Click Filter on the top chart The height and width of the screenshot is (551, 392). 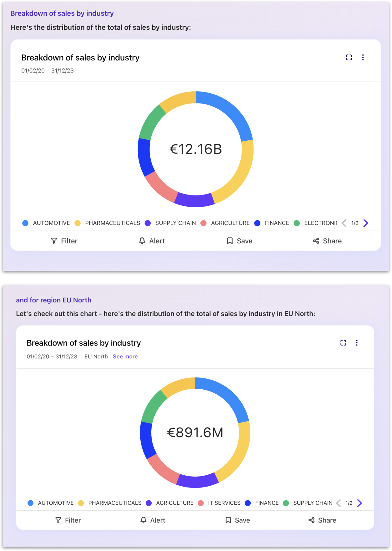pos(64,241)
